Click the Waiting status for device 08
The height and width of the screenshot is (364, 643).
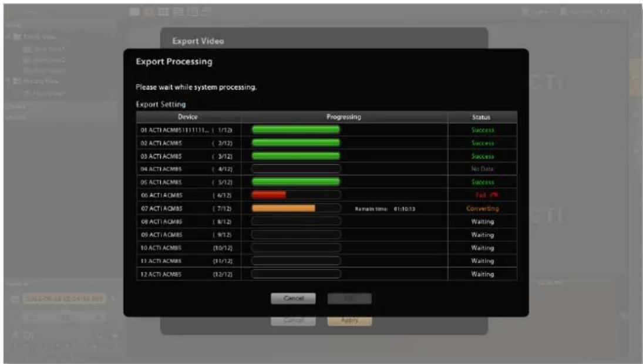483,221
